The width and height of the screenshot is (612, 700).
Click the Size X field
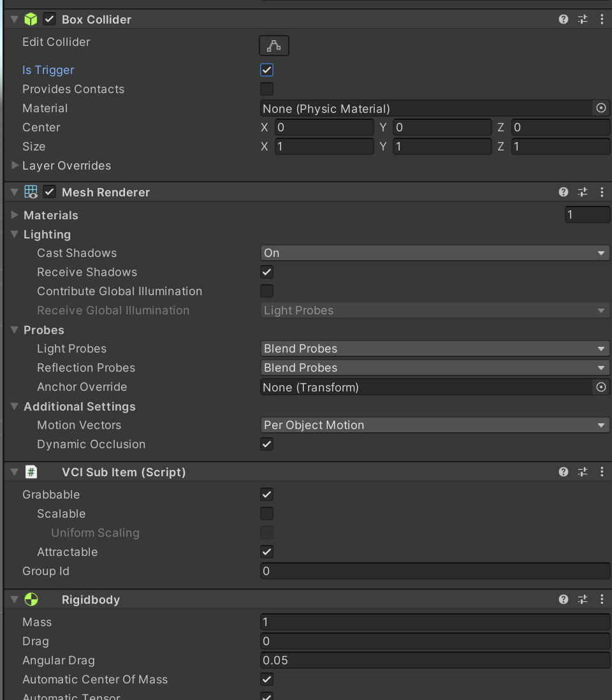click(x=324, y=147)
